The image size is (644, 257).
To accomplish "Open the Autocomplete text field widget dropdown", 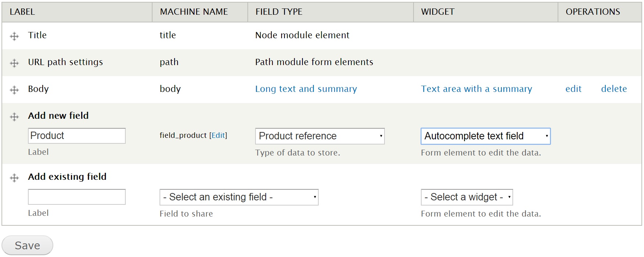I will (x=486, y=136).
